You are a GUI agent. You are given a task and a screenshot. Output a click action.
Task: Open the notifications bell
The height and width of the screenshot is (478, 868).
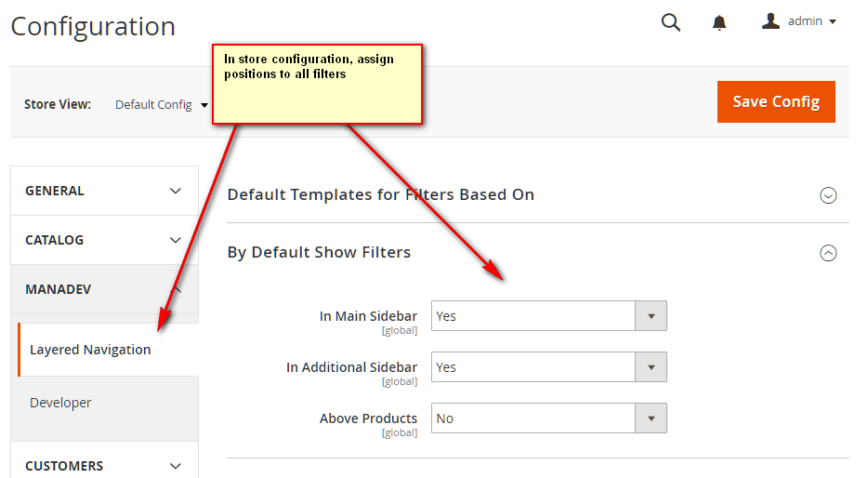(719, 22)
